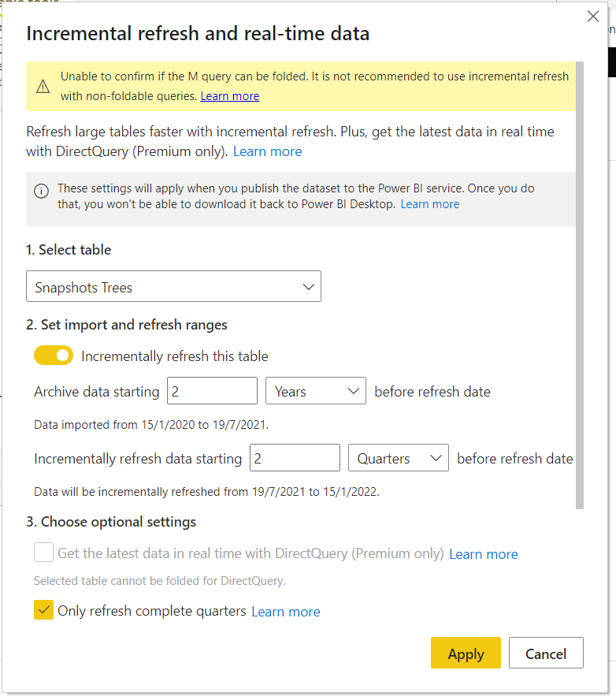The image size is (616, 700).
Task: Click the dialog's vertical scrollbar
Action: (581, 284)
